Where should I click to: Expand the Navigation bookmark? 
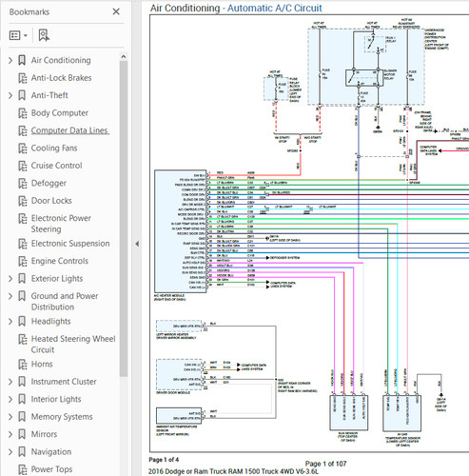point(10,451)
